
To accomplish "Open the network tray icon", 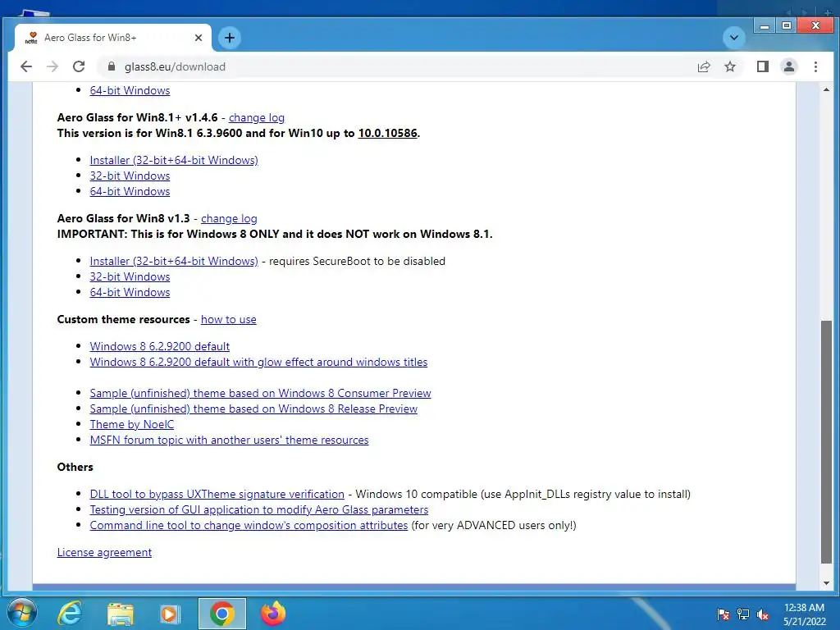I will point(743,614).
